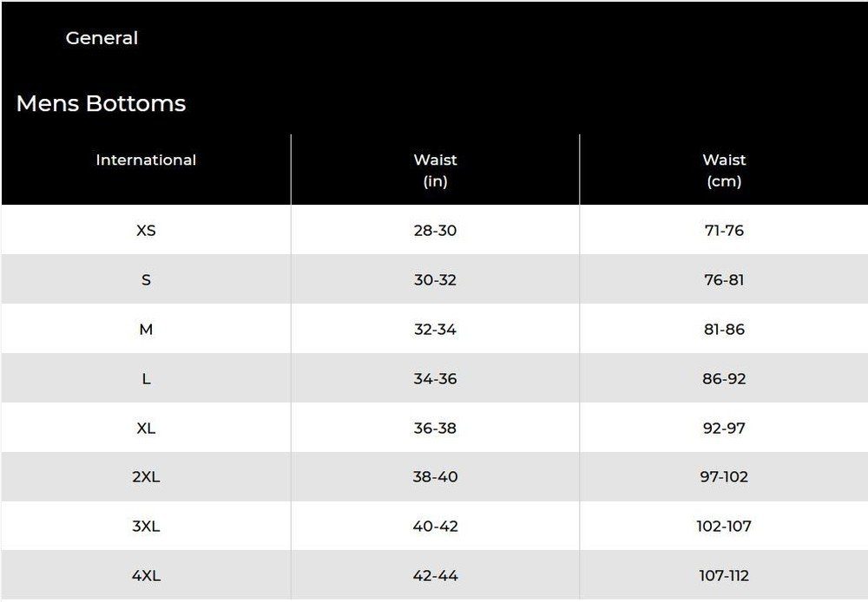Click the Mens Bottoms heading
This screenshot has width=868, height=602.
tap(101, 103)
